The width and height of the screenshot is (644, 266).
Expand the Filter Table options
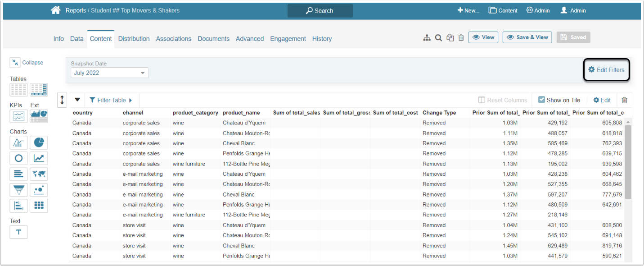[x=111, y=100]
